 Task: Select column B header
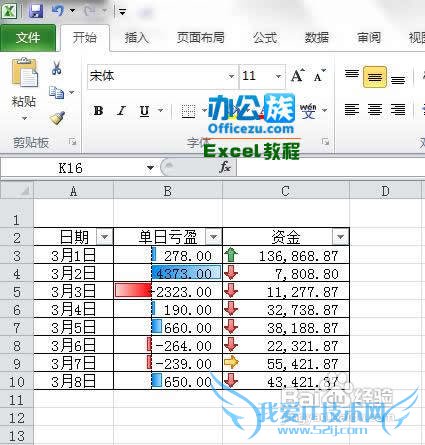click(x=168, y=191)
